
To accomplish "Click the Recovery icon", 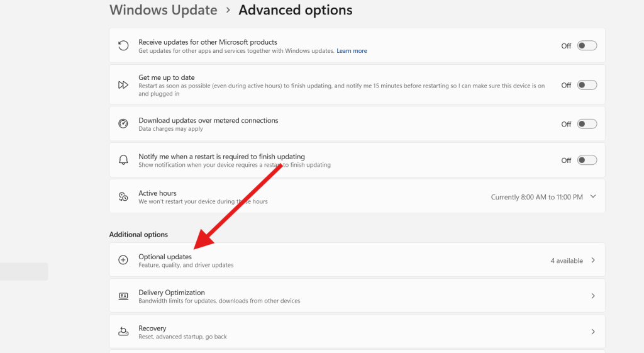I will click(123, 332).
